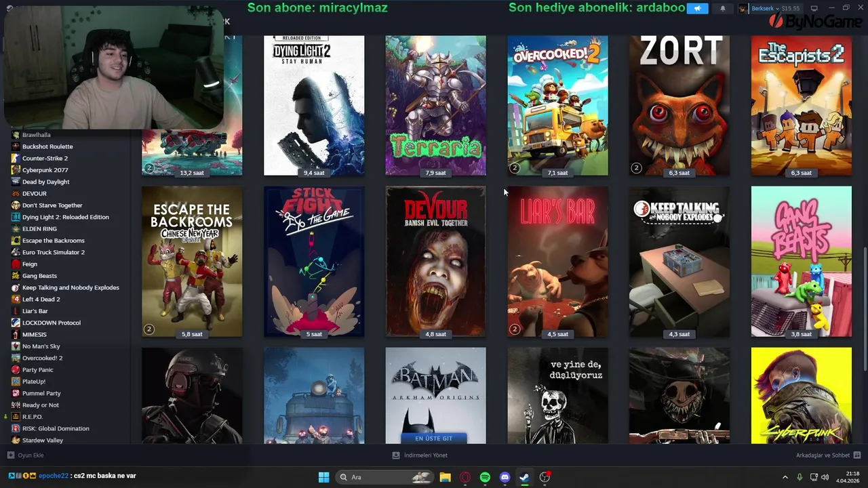Image resolution: width=868 pixels, height=488 pixels.
Task: Click the Dead by Daylight icon in the sidebar
Action: point(16,182)
